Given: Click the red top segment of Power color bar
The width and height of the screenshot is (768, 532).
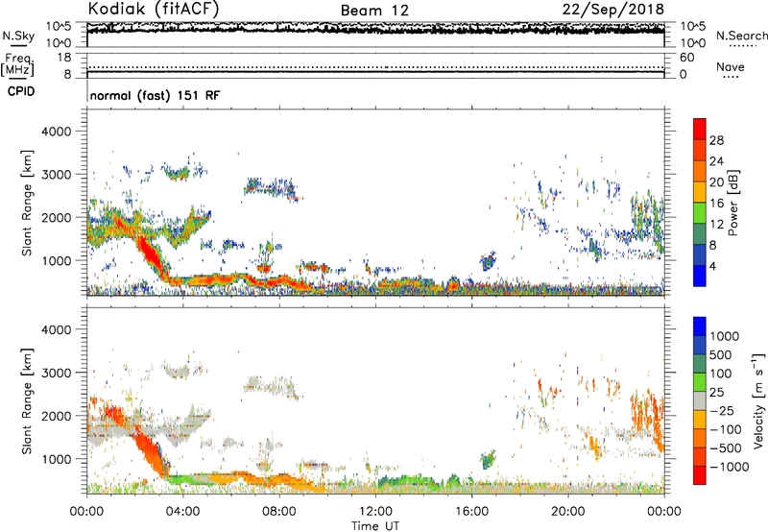Looking at the screenshot, I should (700, 130).
